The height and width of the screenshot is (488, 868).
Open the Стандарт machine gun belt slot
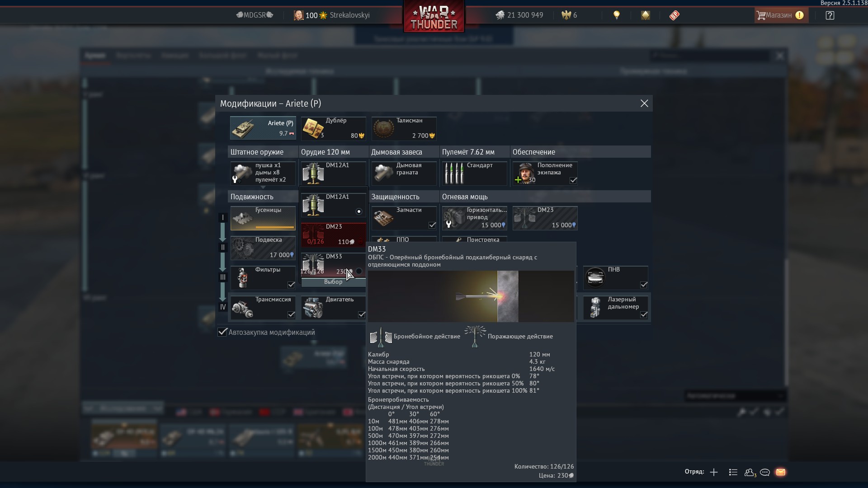tap(475, 173)
